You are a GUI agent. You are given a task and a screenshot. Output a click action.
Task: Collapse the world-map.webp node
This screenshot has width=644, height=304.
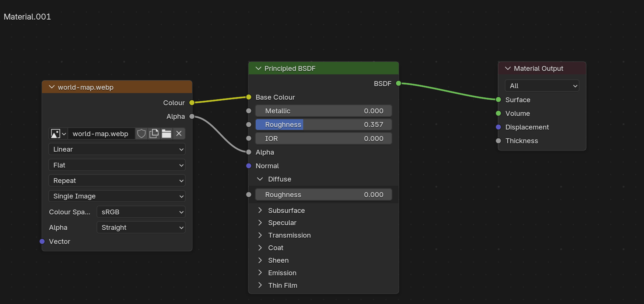52,87
